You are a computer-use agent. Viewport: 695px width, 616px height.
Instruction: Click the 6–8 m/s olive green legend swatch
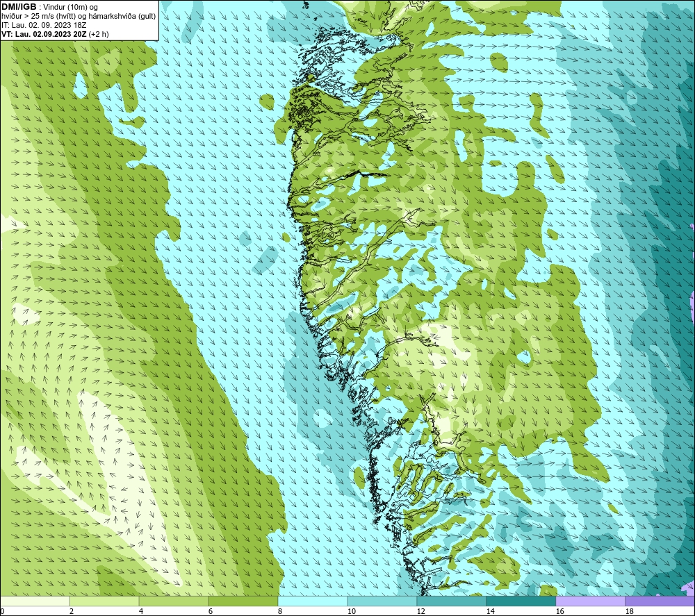point(243,601)
